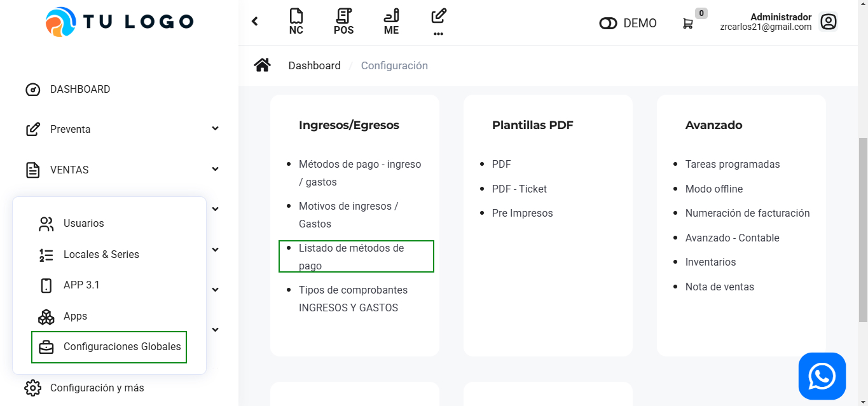Go to Dashboard breadcrumb link
Image resolution: width=868 pixels, height=406 pixels.
[x=314, y=65]
